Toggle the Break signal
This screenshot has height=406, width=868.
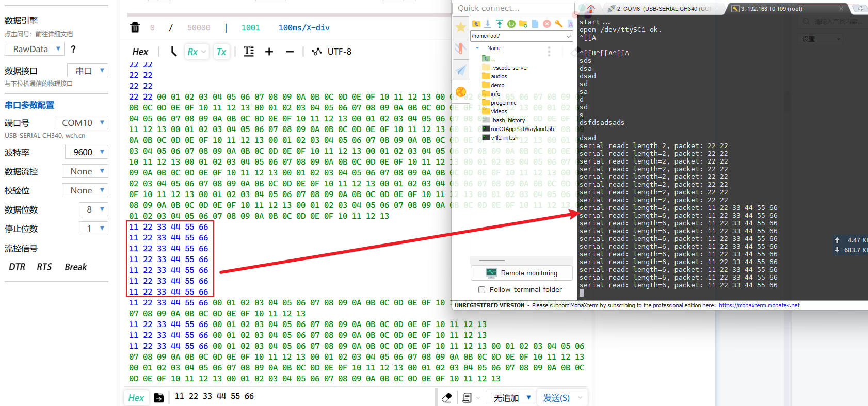pyautogui.click(x=75, y=267)
